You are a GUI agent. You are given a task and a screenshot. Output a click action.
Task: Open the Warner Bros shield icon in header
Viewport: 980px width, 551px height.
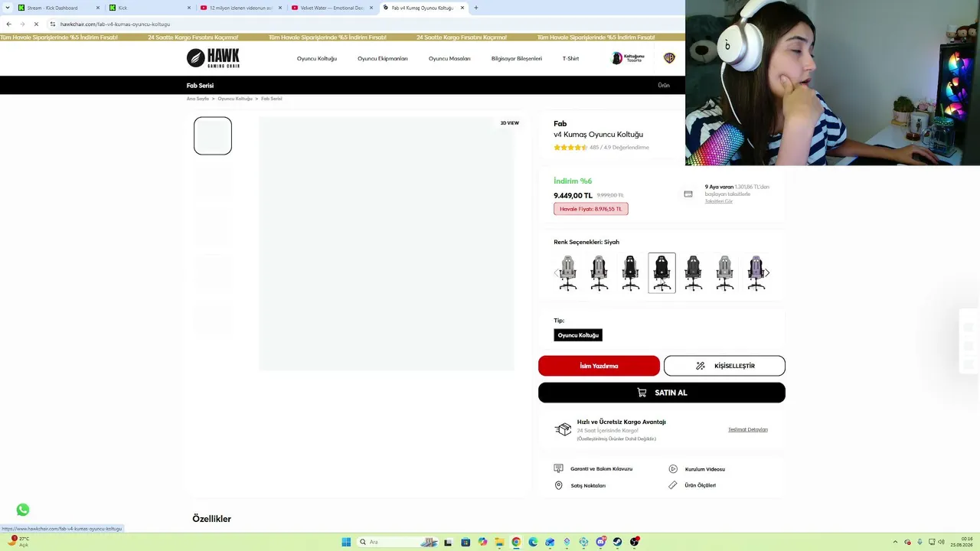coord(669,58)
